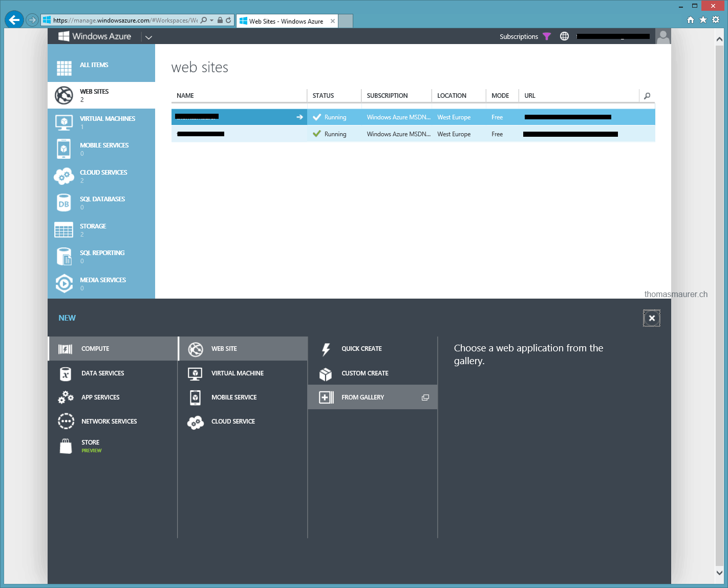Open the Mobile Services phone icon

pyautogui.click(x=64, y=149)
